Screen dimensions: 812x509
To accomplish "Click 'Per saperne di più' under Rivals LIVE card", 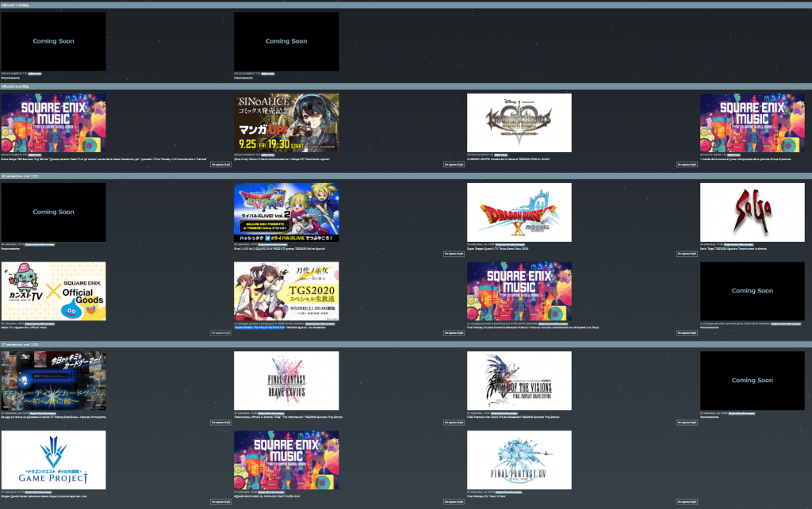I will 454,254.
